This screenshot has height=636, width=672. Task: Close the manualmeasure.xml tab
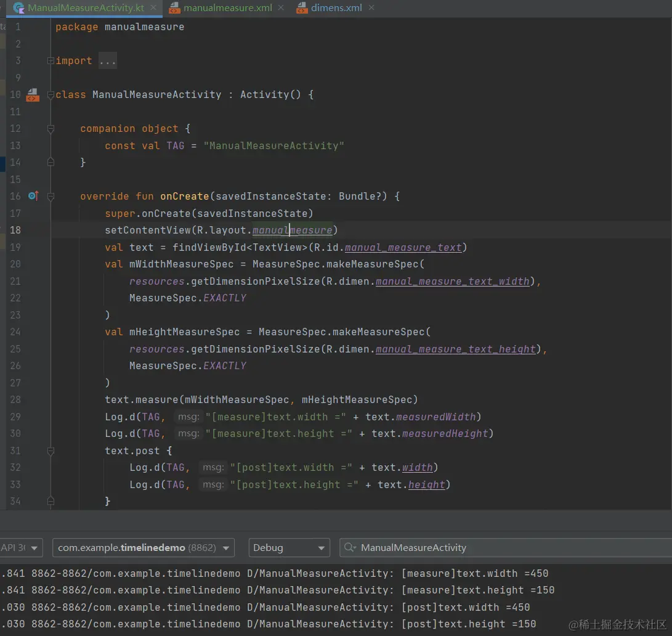[281, 8]
